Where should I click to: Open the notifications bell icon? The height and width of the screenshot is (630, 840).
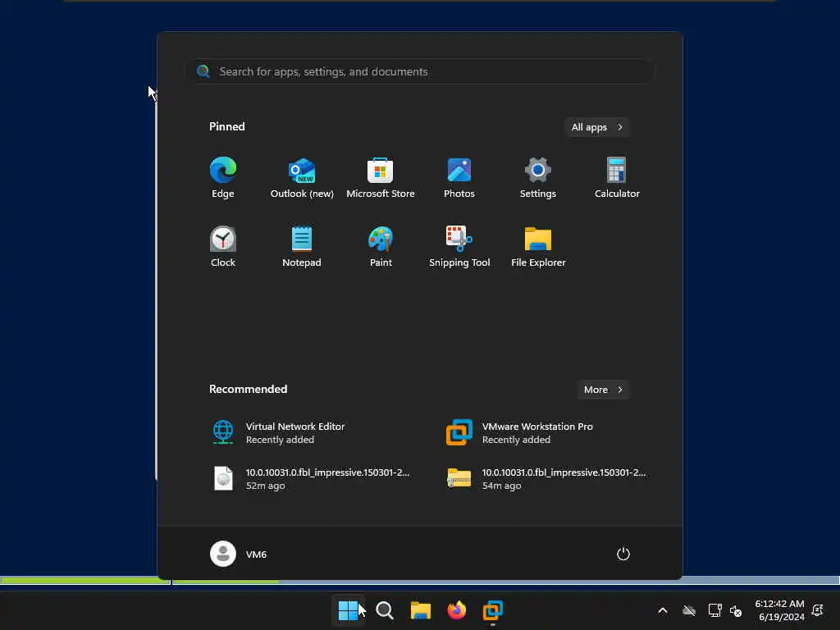click(818, 610)
